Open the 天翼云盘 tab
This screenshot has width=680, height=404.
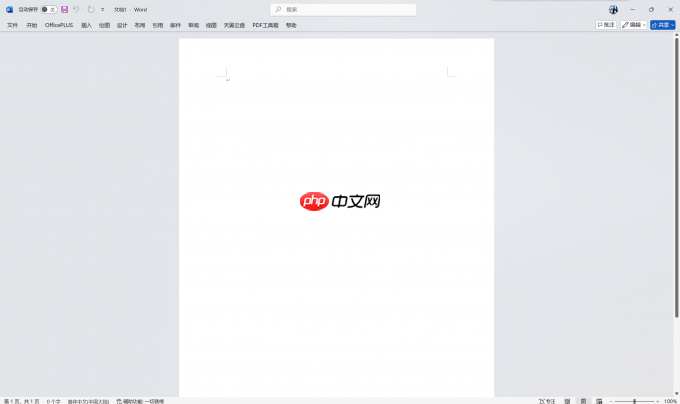234,25
